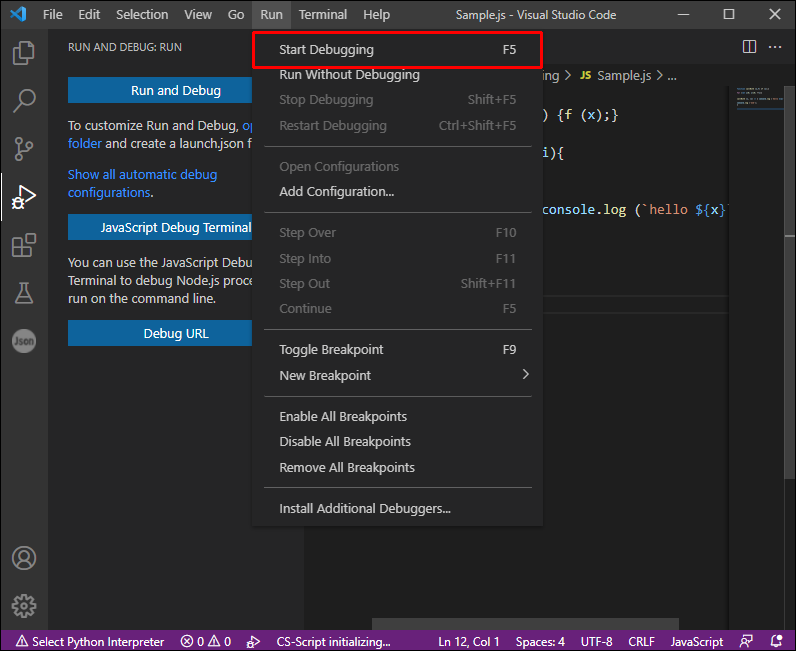Image resolution: width=796 pixels, height=651 pixels.
Task: Open the Search view icon
Action: point(23,101)
